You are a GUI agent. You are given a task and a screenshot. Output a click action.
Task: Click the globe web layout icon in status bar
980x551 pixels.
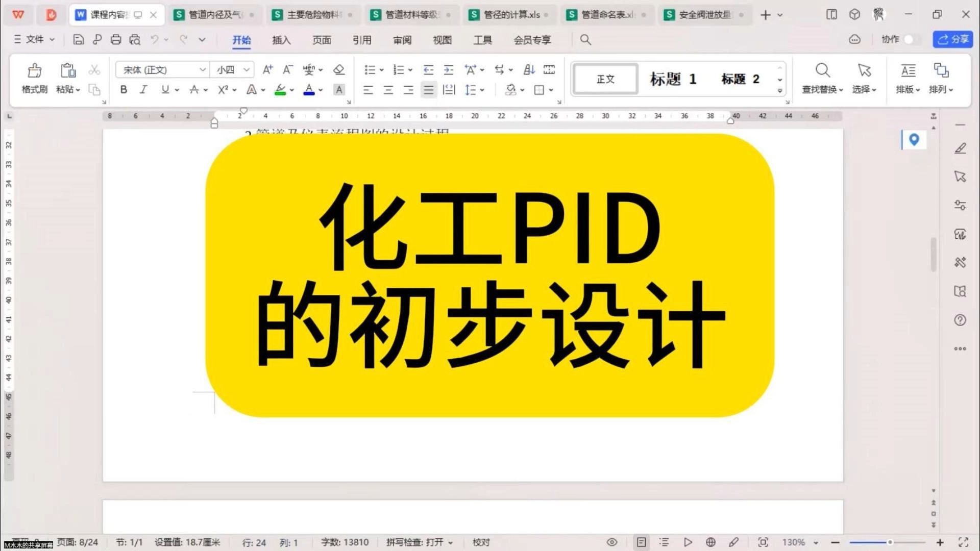click(710, 542)
